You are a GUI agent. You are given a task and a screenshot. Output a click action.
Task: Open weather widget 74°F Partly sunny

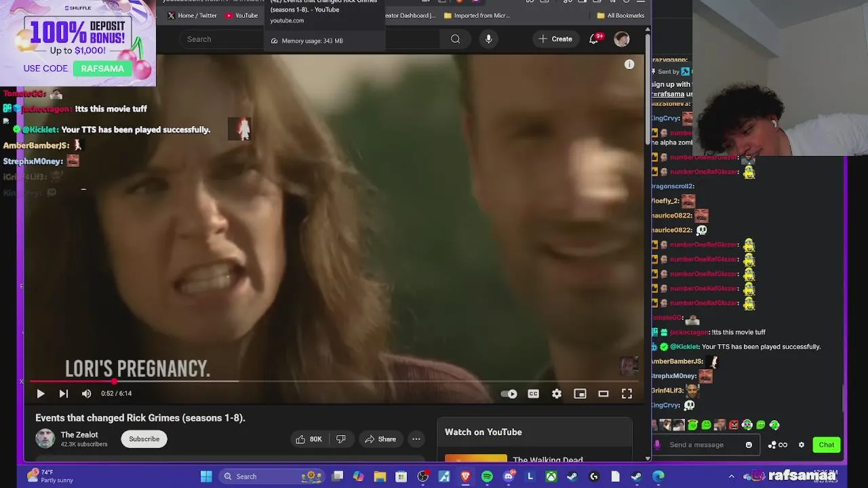click(x=51, y=476)
